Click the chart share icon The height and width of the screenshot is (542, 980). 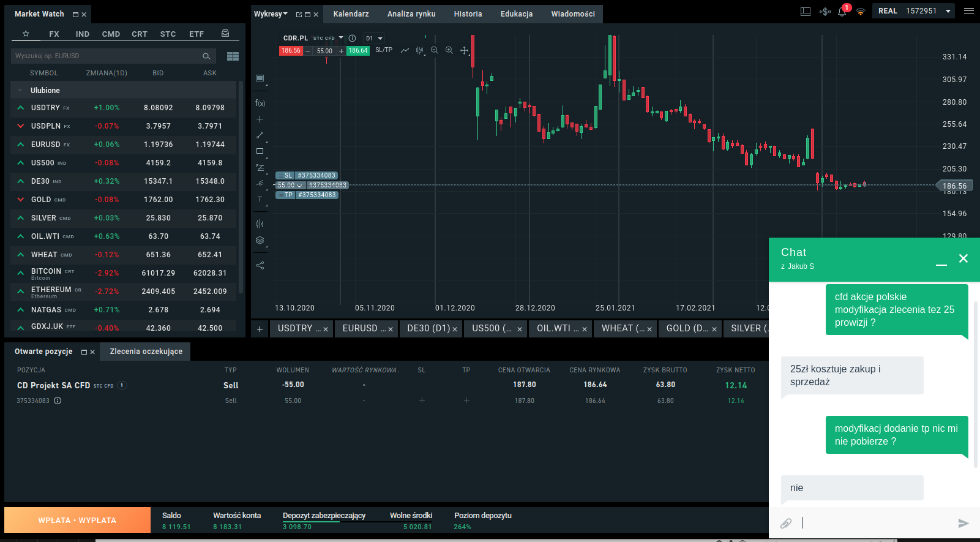pyautogui.click(x=260, y=265)
